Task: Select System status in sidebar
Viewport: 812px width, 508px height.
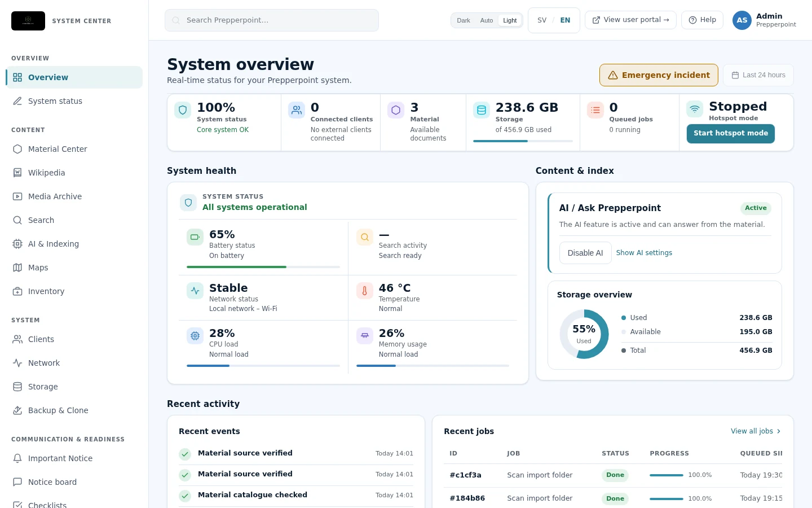Action: pos(74,101)
